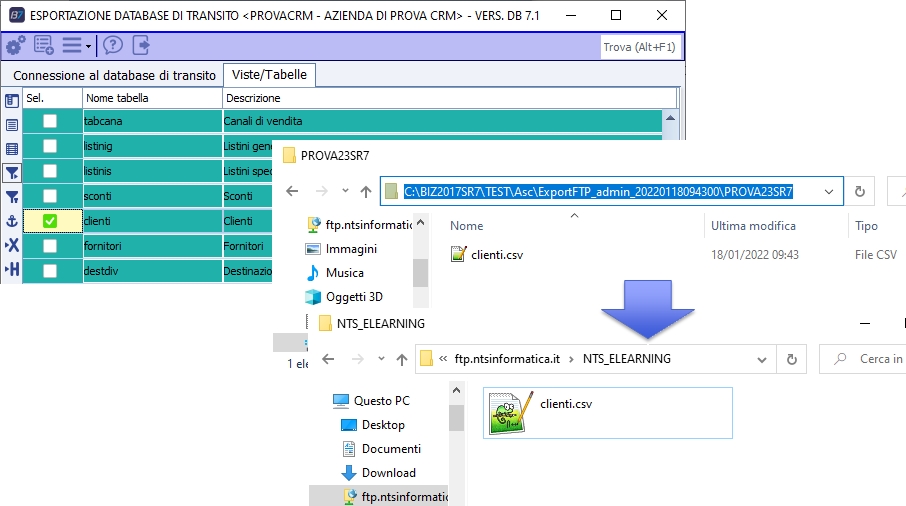Open Oggetti 3D in the navigation pane
The height and width of the screenshot is (506, 906).
click(344, 297)
